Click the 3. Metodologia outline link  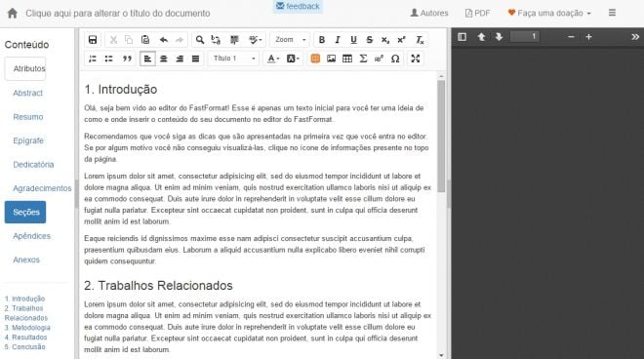click(27, 328)
